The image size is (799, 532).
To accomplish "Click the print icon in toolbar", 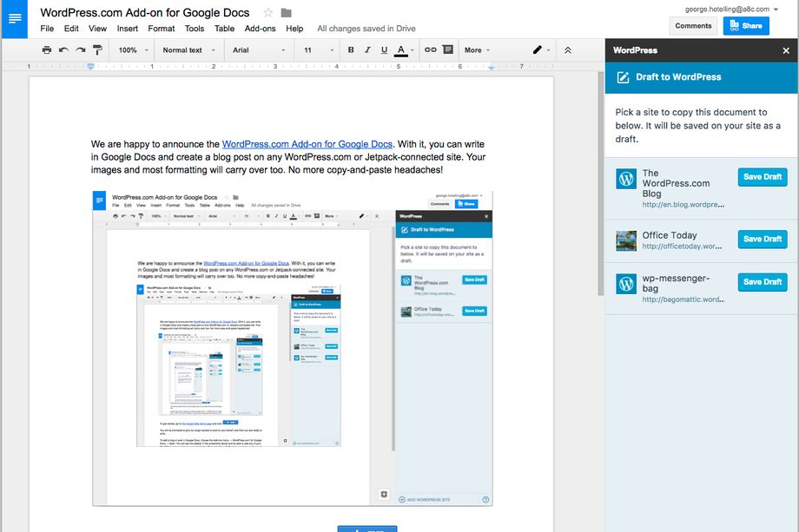I will 47,50.
